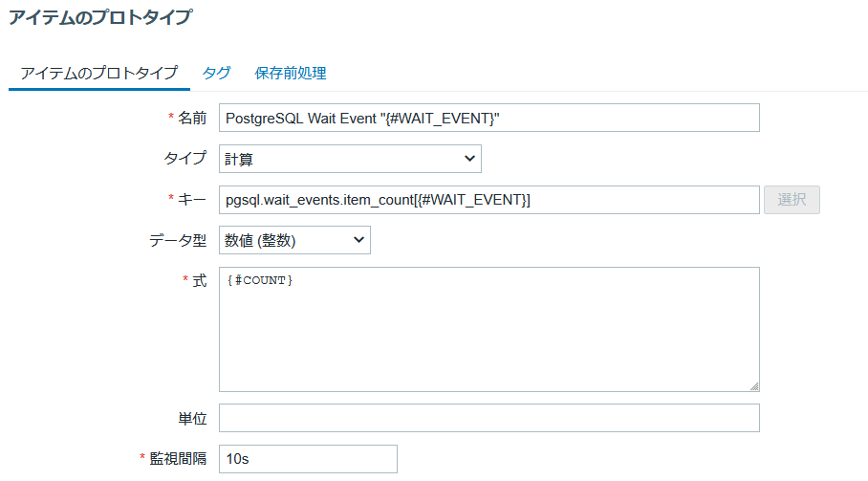Grab the resize handle of the 式 textarea
The height and width of the screenshot is (481, 868).
(754, 386)
